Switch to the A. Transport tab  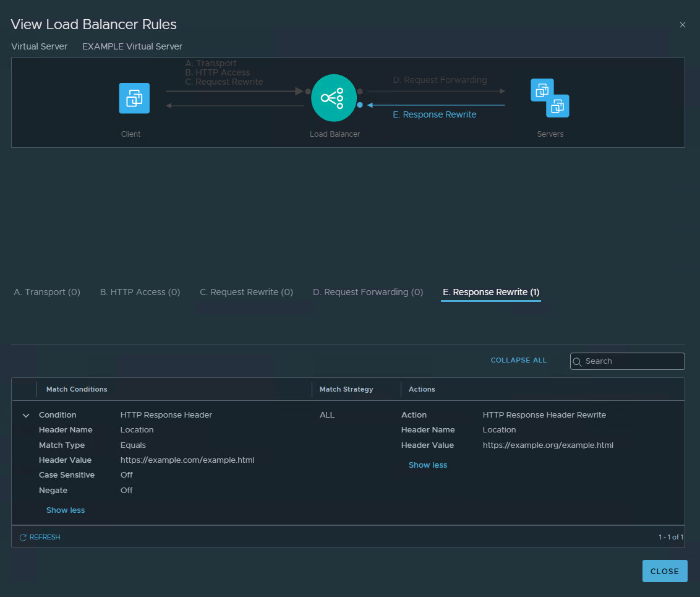[x=47, y=292]
